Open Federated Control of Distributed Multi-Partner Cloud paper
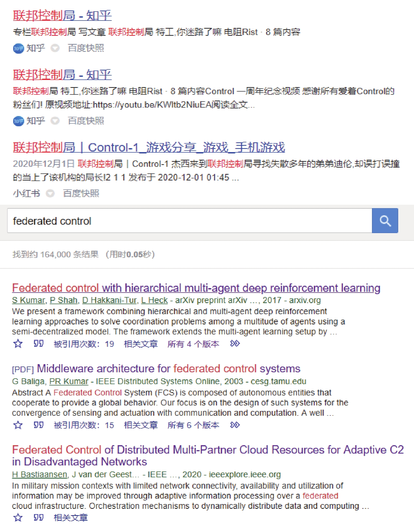The width and height of the screenshot is (414, 532). coord(208,456)
